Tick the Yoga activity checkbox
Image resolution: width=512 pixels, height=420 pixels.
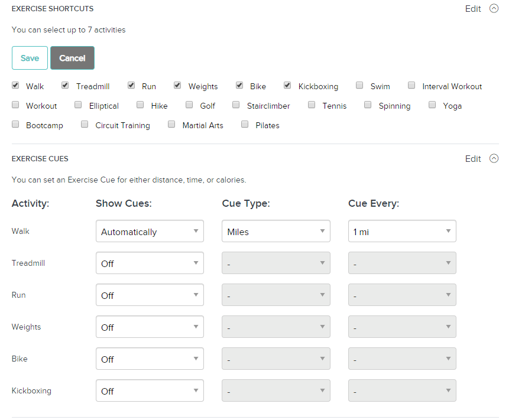point(432,105)
